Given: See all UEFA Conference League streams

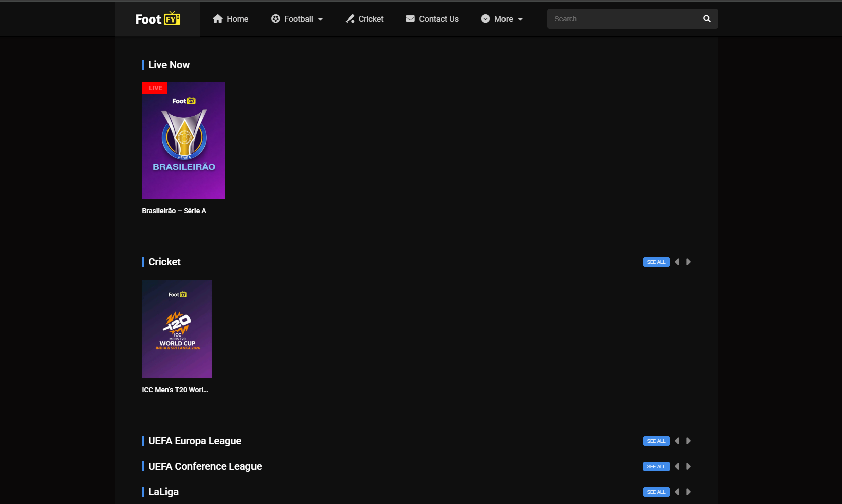Looking at the screenshot, I should pos(656,467).
